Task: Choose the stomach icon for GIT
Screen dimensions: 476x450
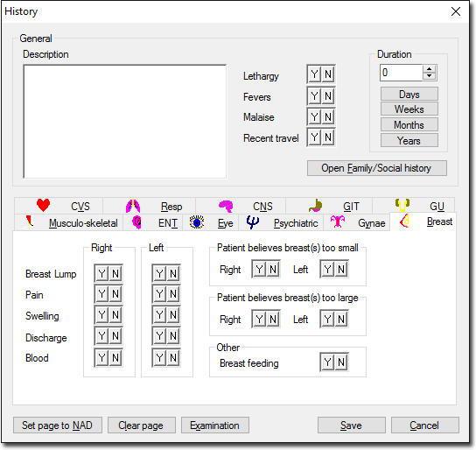Action: pyautogui.click(x=316, y=206)
